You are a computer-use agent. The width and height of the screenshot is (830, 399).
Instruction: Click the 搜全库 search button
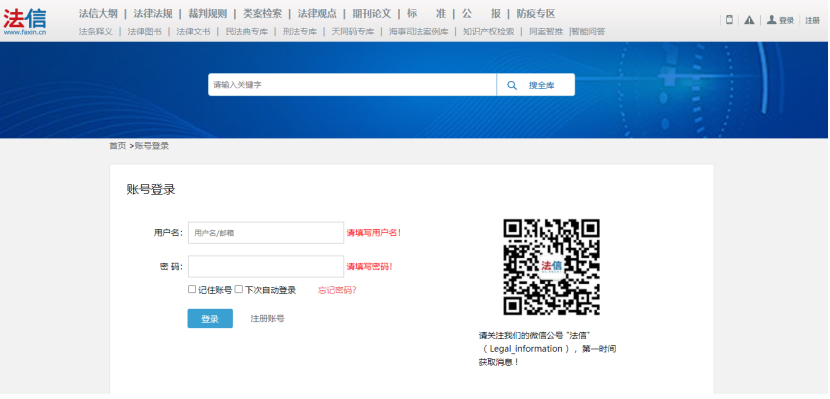[536, 85]
